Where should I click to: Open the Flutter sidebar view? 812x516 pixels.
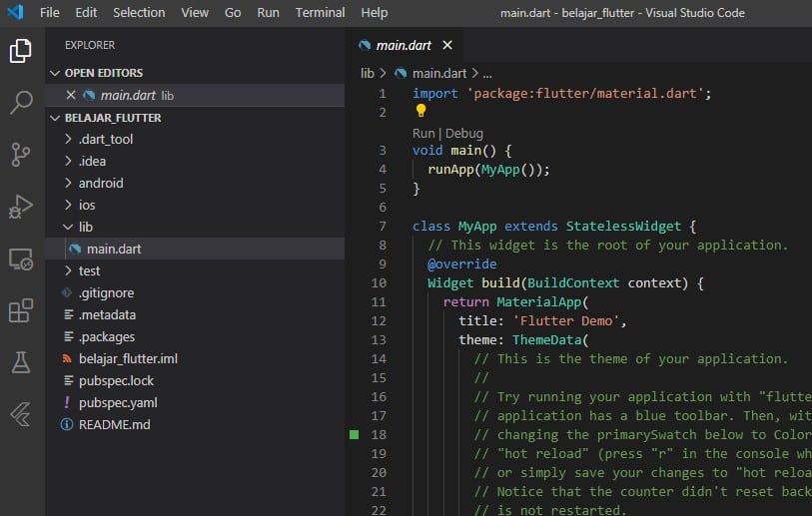click(21, 414)
